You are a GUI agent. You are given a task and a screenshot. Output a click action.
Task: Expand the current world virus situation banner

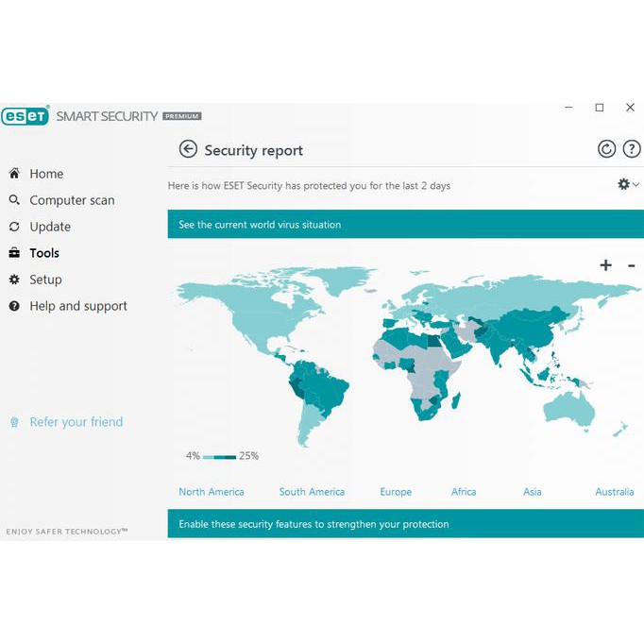405,225
